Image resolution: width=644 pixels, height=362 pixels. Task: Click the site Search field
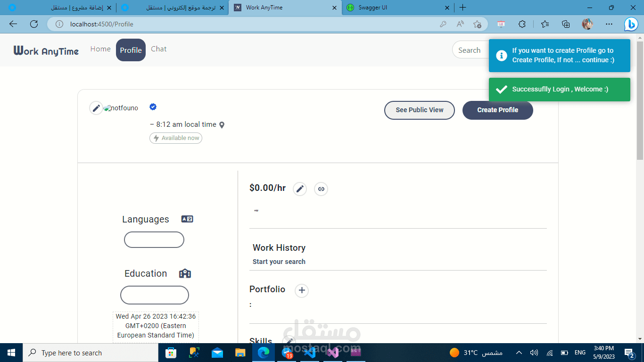coord(470,50)
